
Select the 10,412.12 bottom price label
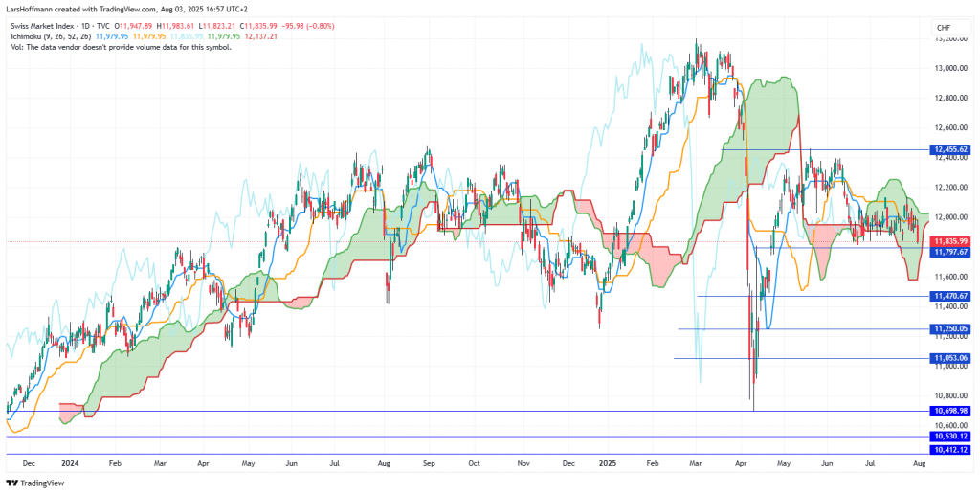click(949, 449)
